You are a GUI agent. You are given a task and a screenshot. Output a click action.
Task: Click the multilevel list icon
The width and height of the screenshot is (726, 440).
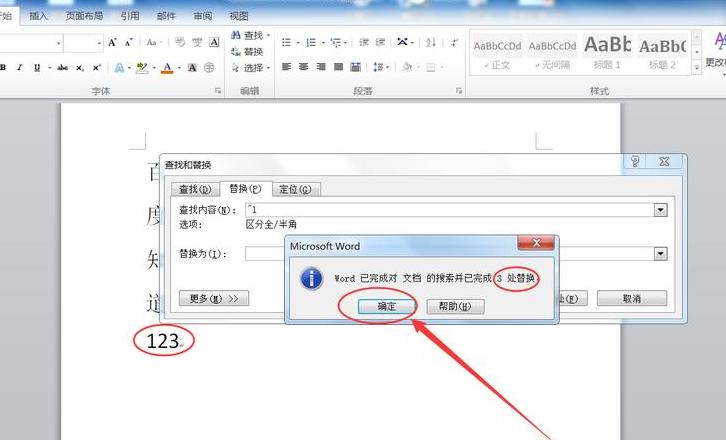[336, 43]
